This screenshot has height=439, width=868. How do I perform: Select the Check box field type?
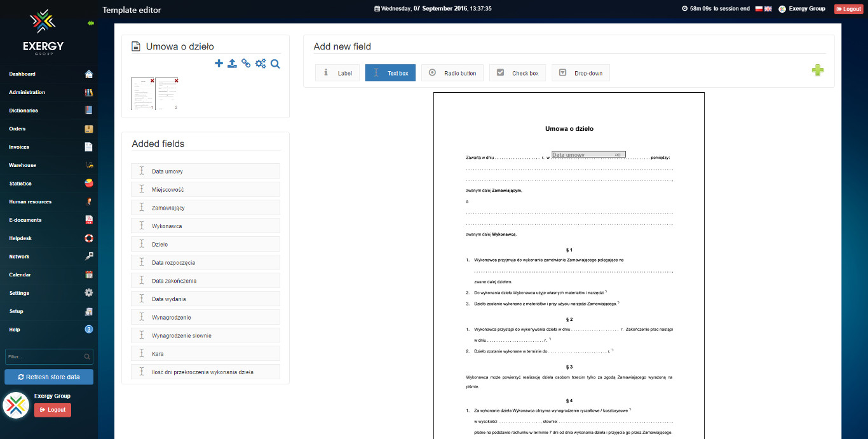[518, 73]
